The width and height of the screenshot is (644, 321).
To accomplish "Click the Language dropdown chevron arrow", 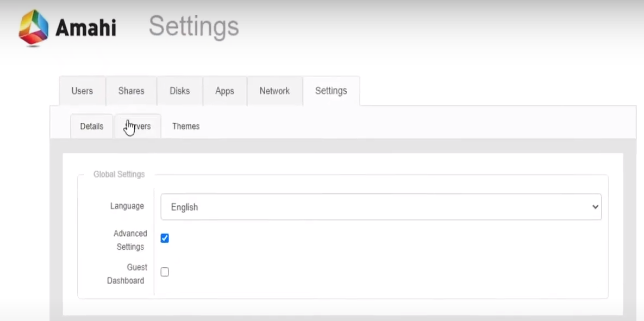I will 595,207.
